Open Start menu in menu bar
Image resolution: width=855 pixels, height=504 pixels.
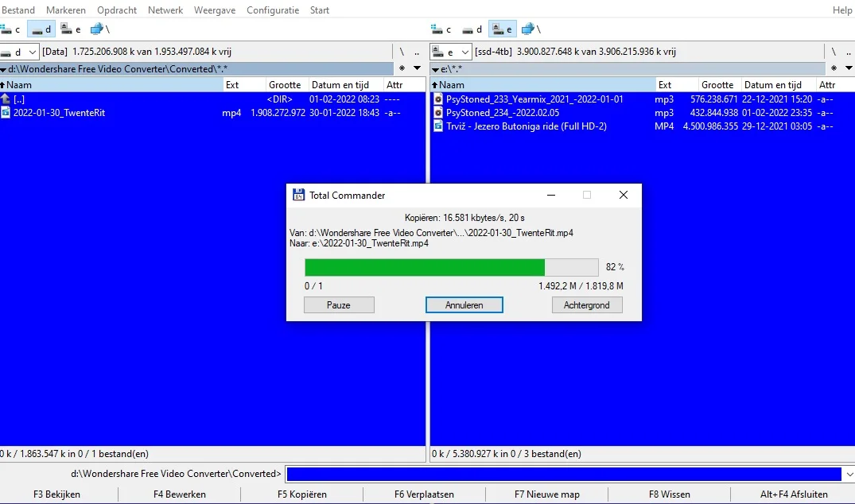(320, 10)
